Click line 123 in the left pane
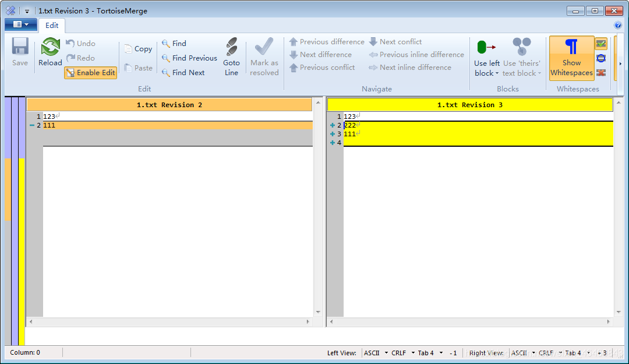 click(x=178, y=116)
